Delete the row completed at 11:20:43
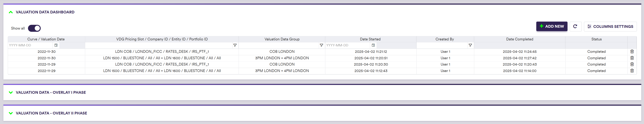 pyautogui.click(x=632, y=64)
